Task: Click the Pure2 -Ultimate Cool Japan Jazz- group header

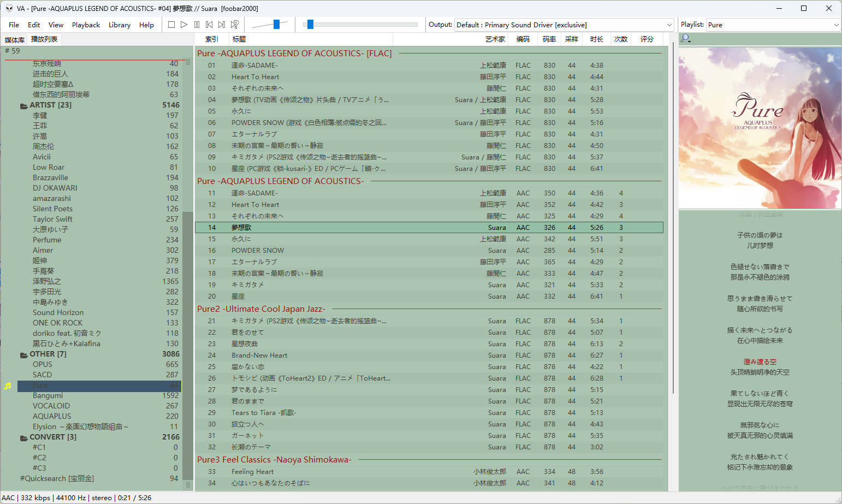Action: (261, 309)
